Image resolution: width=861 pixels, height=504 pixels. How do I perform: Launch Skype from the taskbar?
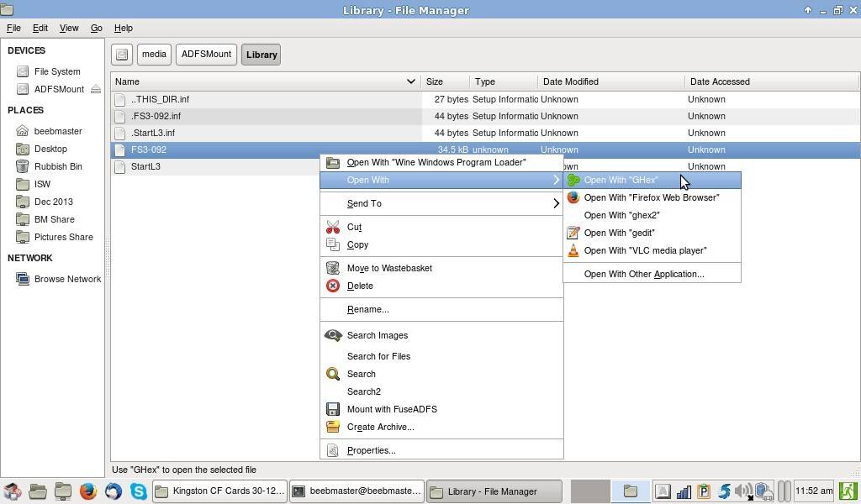(138, 491)
